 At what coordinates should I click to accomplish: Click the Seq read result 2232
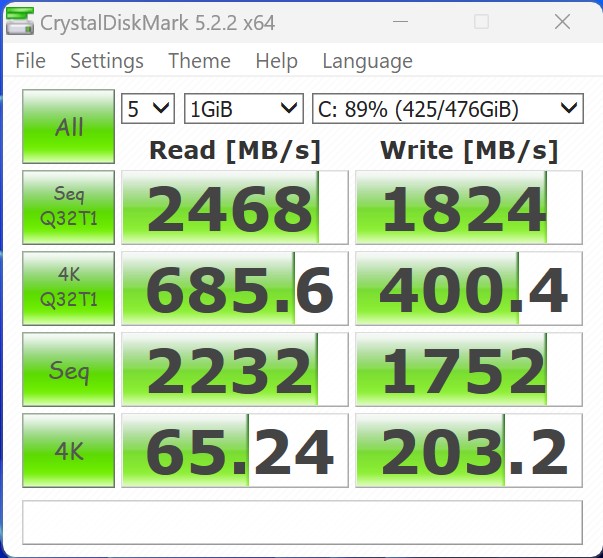[235, 370]
